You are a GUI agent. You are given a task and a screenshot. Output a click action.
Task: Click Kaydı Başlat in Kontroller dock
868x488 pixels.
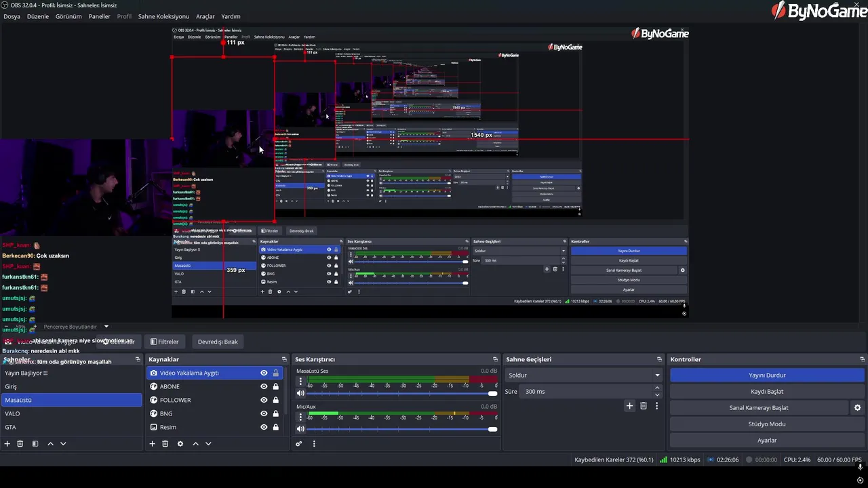click(767, 391)
